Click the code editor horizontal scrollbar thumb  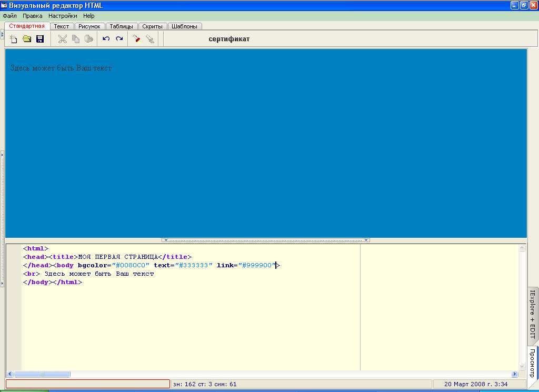42,374
